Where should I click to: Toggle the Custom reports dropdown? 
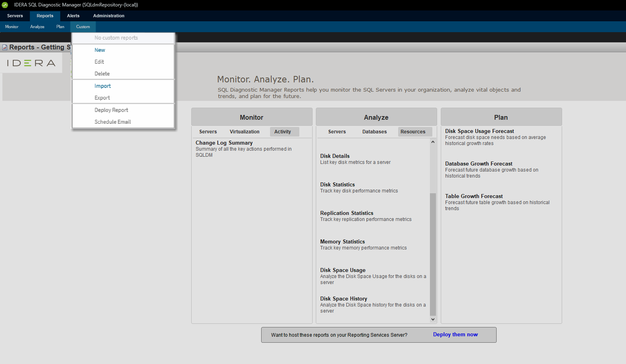pos(83,27)
